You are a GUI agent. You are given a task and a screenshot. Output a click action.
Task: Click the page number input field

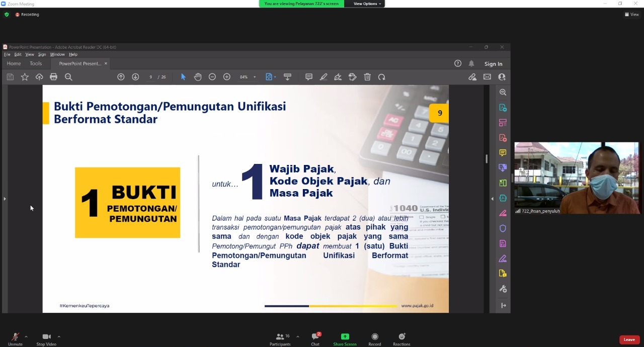pyautogui.click(x=151, y=77)
